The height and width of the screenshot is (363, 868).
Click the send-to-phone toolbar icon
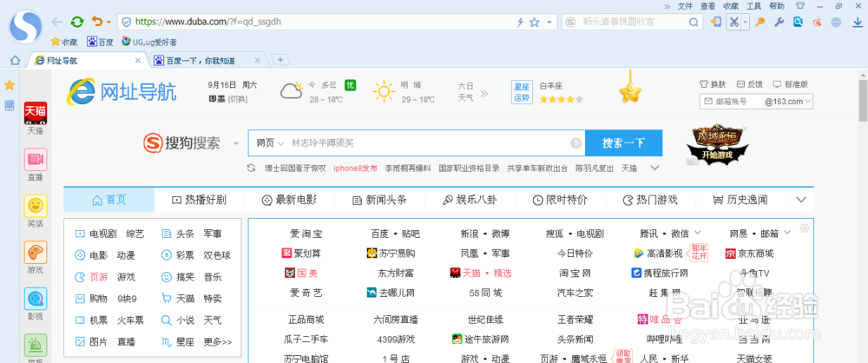click(x=716, y=23)
